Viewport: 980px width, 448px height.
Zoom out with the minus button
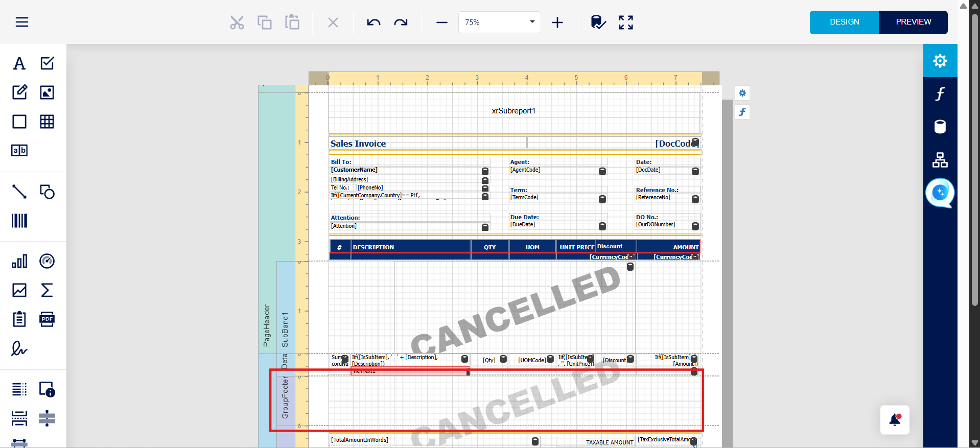[442, 22]
